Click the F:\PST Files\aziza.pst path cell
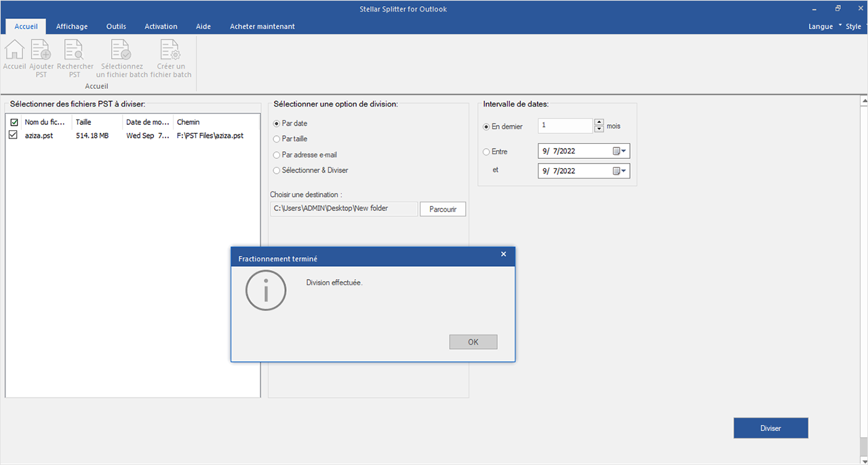 click(x=210, y=135)
